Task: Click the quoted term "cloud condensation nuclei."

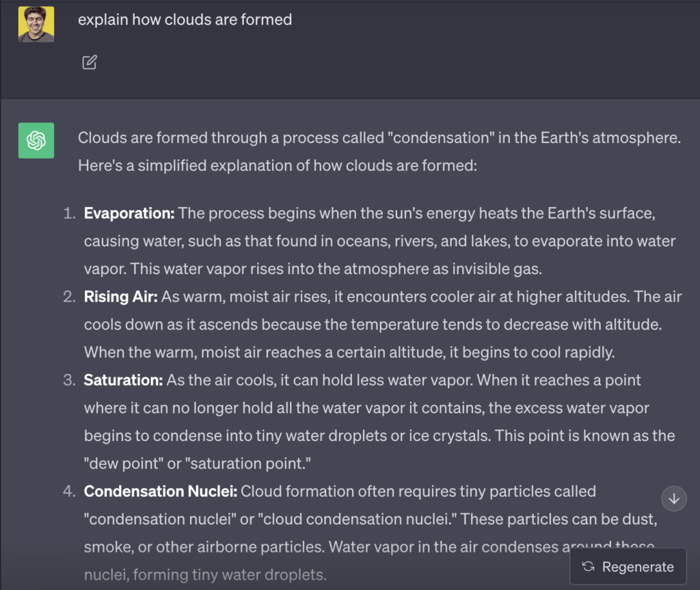Action: (353, 518)
